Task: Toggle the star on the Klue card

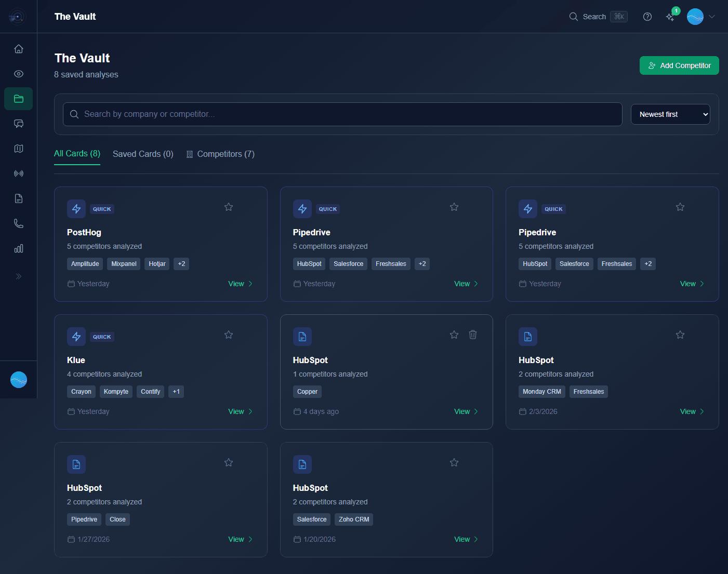Action: 229,335
